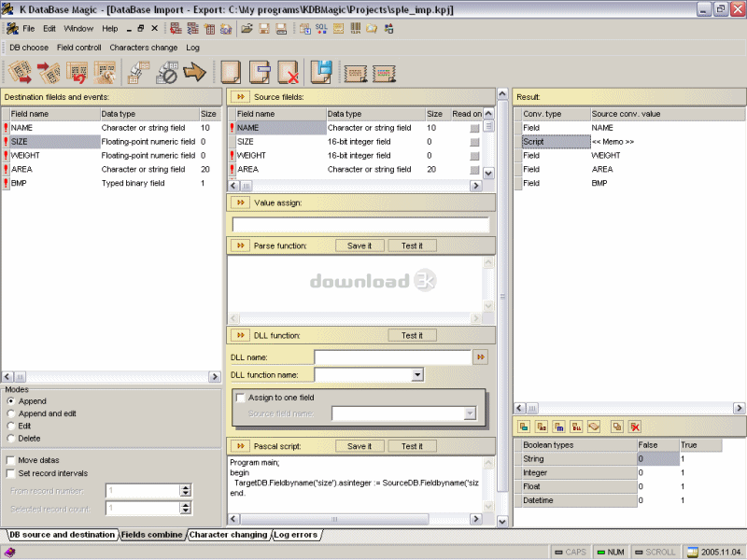Open the Window menu
Screen dimensions: 747x560
click(x=78, y=29)
